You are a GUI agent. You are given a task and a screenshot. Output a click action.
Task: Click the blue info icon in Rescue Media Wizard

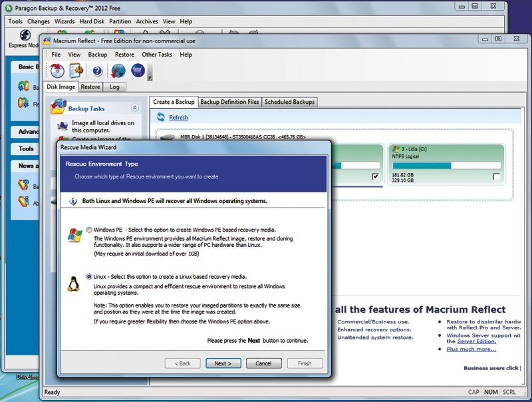tap(73, 201)
